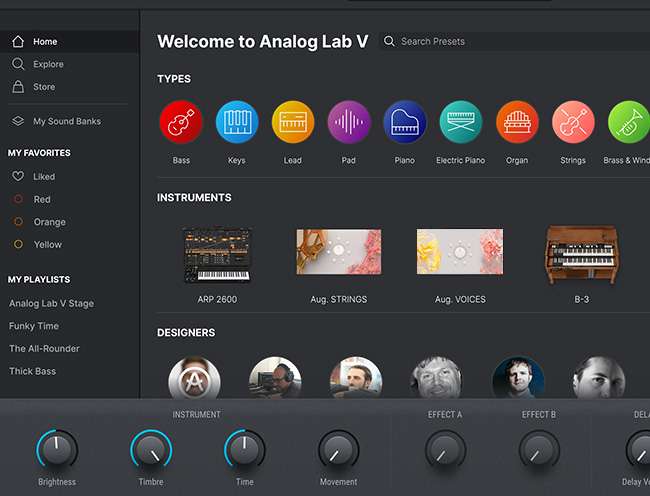Open the Funky Time playlist

(34, 326)
